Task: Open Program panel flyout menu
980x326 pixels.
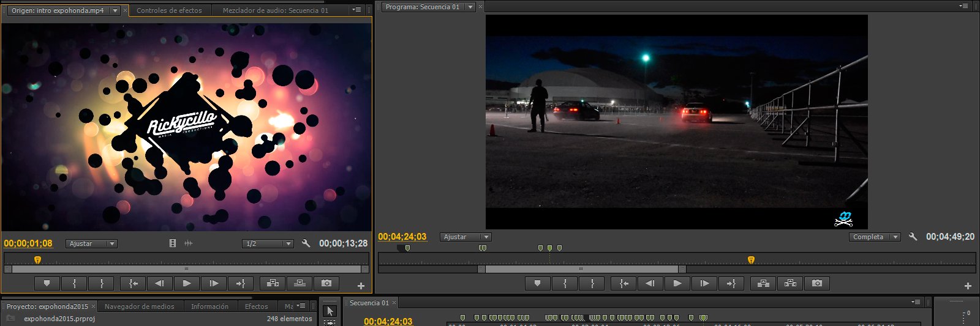Action: (964, 6)
